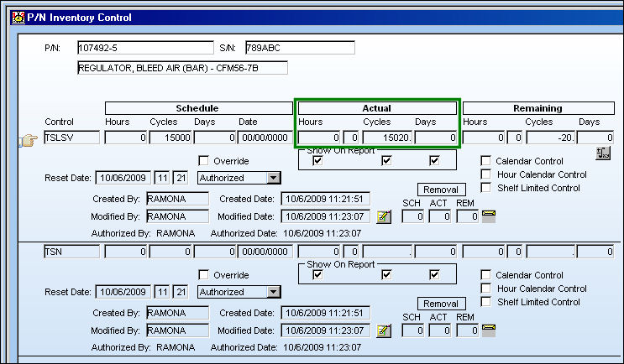624x364 pixels.
Task: Click the Reset Date field for TSLSV
Action: [123, 178]
